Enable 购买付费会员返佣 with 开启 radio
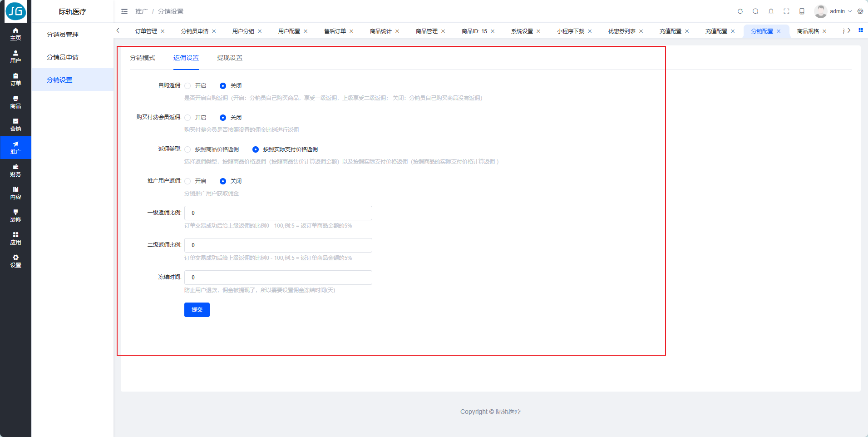 pyautogui.click(x=187, y=118)
